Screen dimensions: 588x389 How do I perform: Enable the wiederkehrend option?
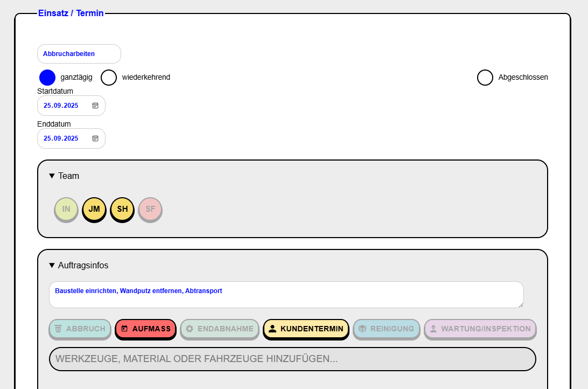pyautogui.click(x=109, y=78)
